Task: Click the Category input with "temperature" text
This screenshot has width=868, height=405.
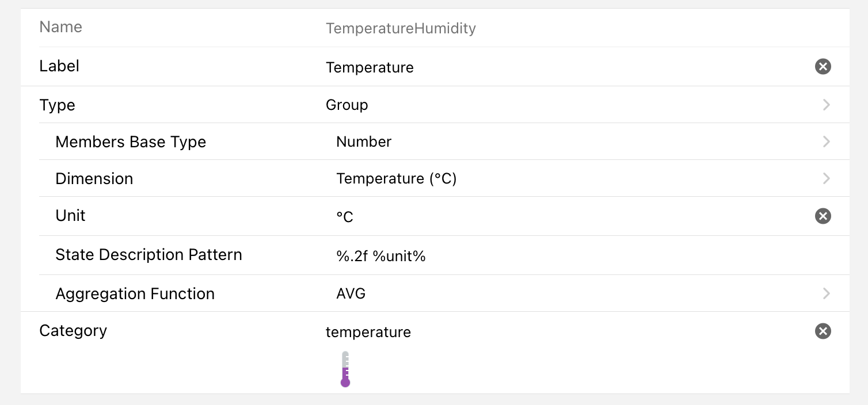Action: pos(368,332)
